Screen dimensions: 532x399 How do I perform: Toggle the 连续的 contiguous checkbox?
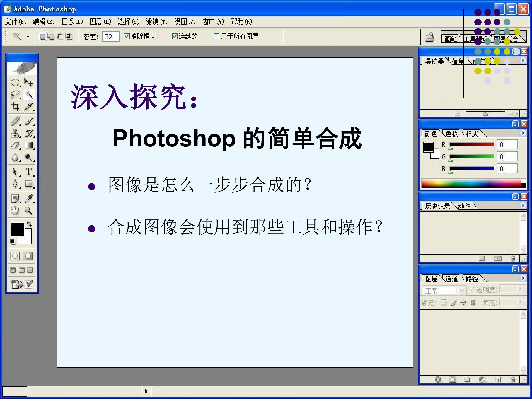(x=175, y=36)
